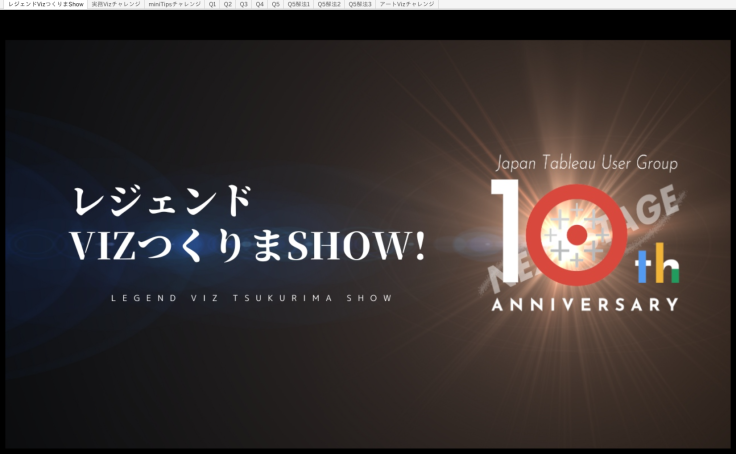
Task: Click the large white numeral 1
Action: point(509,233)
